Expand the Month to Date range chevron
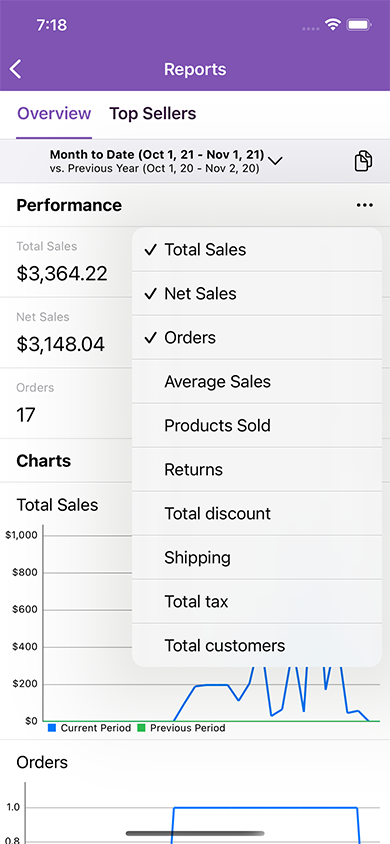This screenshot has height=844, width=390. [x=275, y=160]
